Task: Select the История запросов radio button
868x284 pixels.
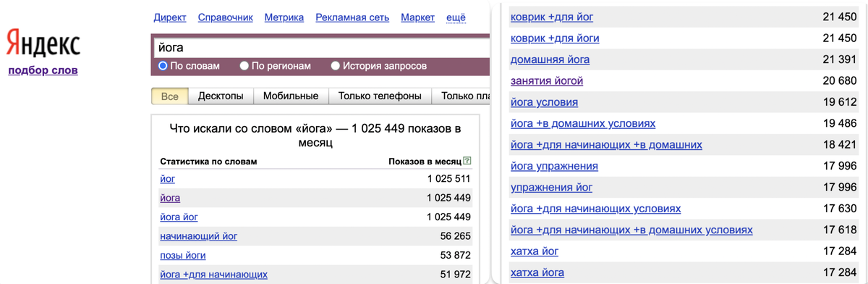Action: tap(335, 66)
